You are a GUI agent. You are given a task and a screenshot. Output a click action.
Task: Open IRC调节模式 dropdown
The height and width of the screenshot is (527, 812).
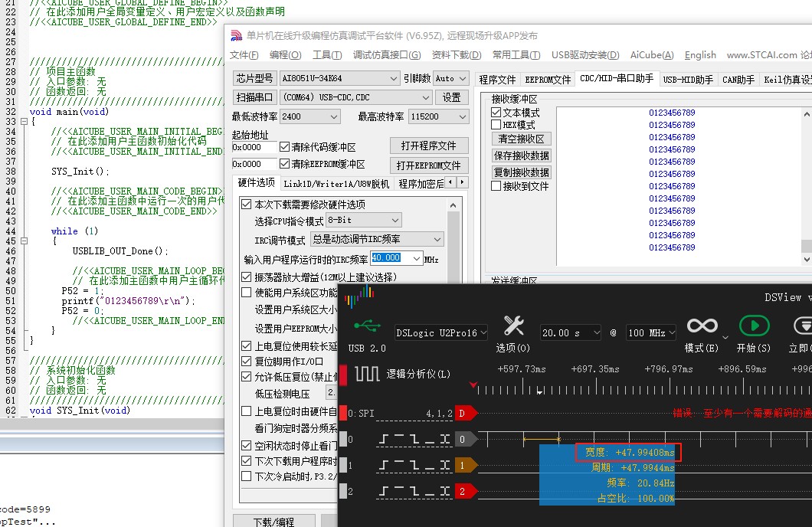pos(377,239)
